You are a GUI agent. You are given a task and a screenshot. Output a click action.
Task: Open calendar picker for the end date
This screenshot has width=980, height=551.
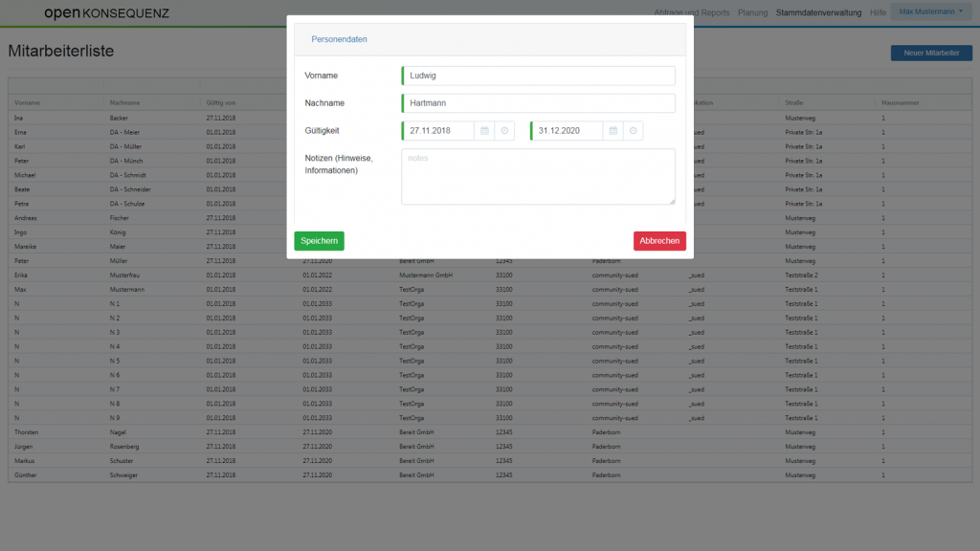[613, 131]
